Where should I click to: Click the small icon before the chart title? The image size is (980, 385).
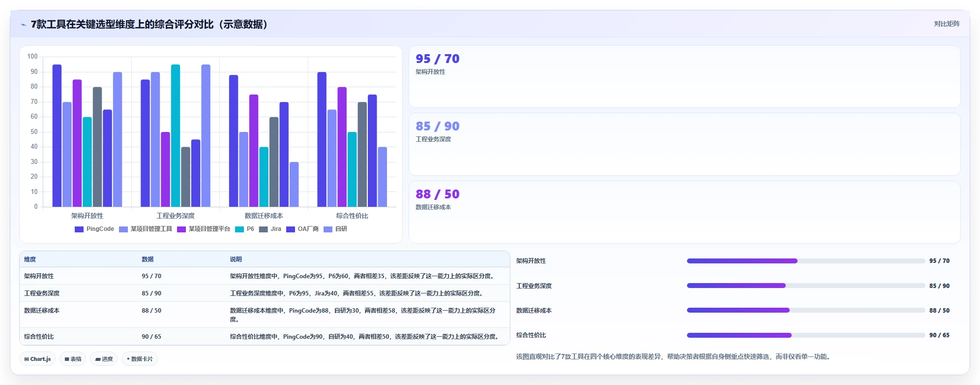coord(23,25)
